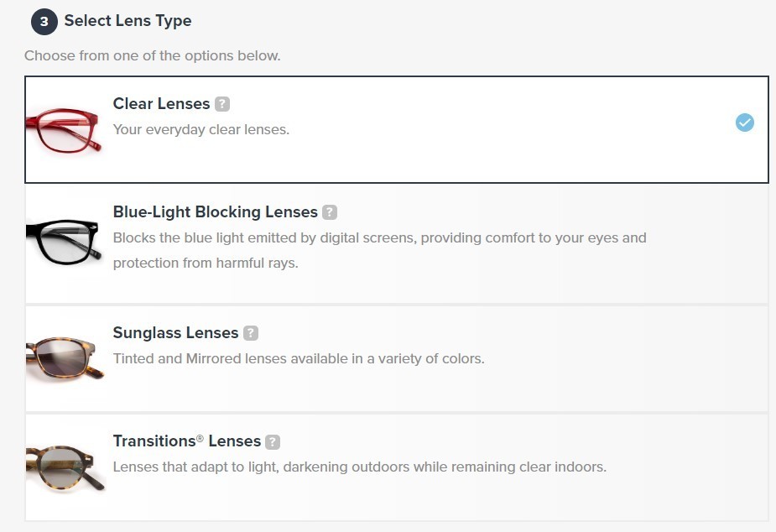Click the blue-light lens description text

(379, 250)
